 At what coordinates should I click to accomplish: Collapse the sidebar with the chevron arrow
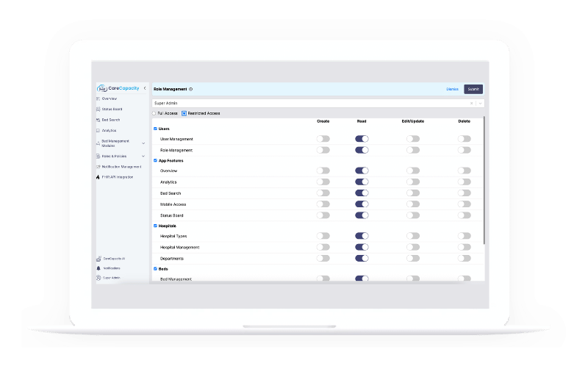(144, 88)
